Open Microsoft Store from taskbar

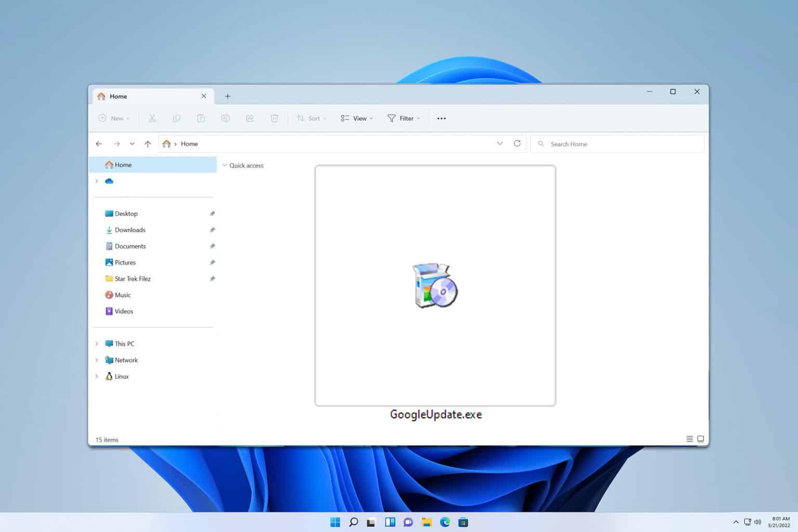pyautogui.click(x=463, y=522)
